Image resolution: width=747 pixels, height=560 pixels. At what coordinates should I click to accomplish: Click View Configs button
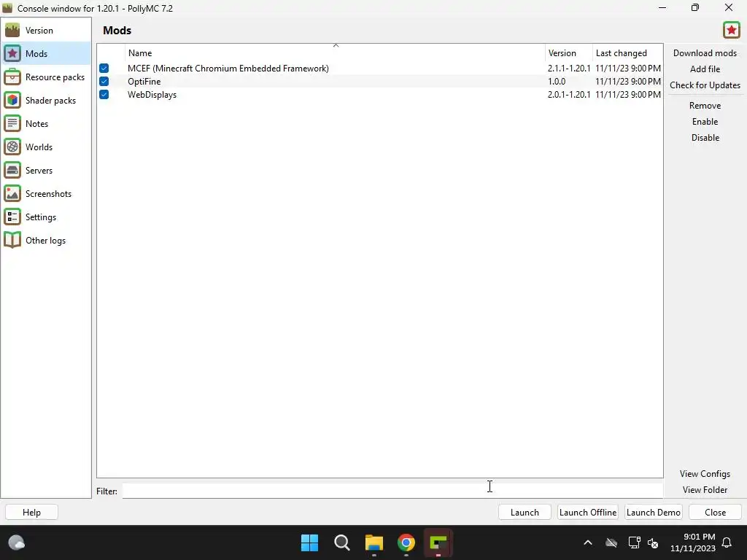click(x=705, y=474)
